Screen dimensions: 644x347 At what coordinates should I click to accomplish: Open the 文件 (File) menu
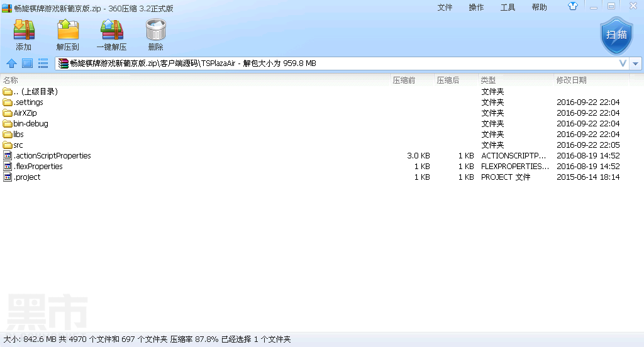445,8
